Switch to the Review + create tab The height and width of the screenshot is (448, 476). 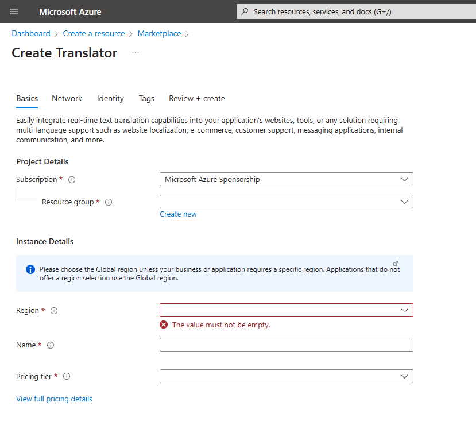(197, 98)
